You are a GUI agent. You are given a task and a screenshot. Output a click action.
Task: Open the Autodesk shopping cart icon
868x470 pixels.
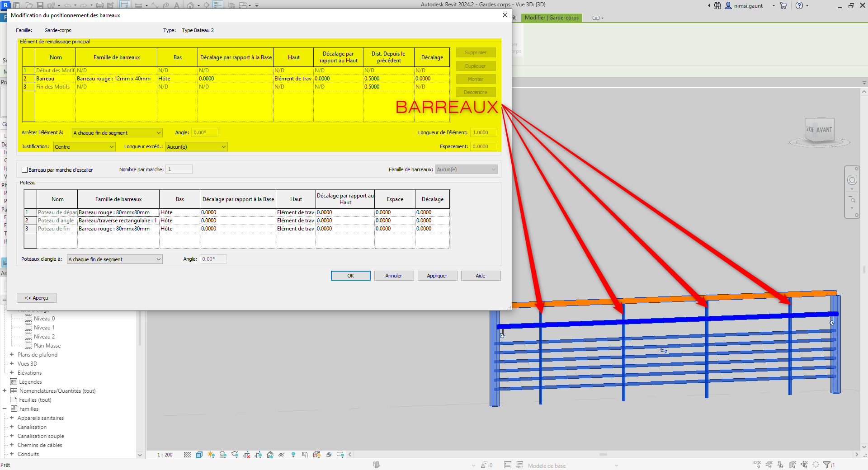(783, 5)
